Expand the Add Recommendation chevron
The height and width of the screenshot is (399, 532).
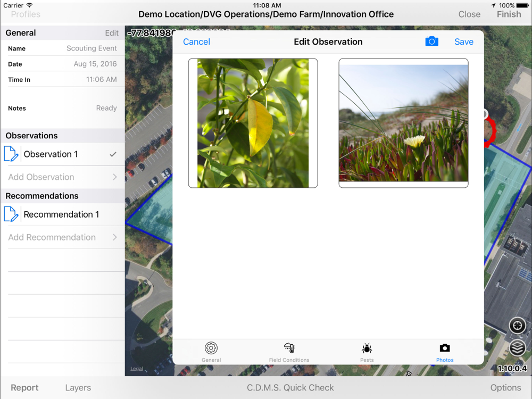coord(115,237)
